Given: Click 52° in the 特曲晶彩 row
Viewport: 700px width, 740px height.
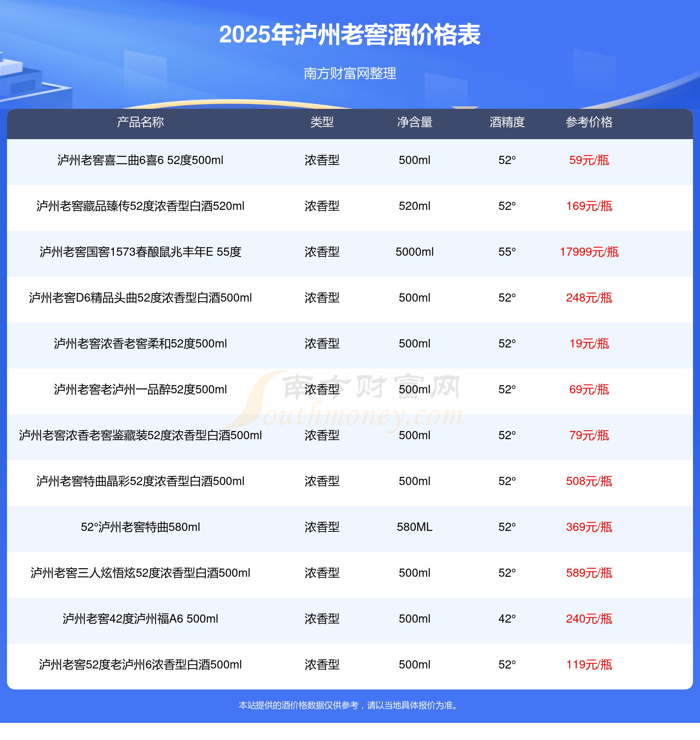Looking at the screenshot, I should tap(507, 481).
